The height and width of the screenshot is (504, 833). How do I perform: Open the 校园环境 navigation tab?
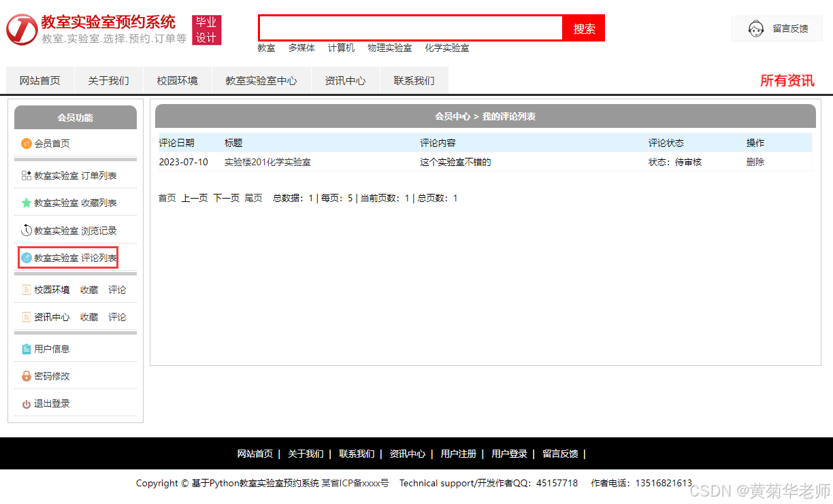(x=178, y=80)
